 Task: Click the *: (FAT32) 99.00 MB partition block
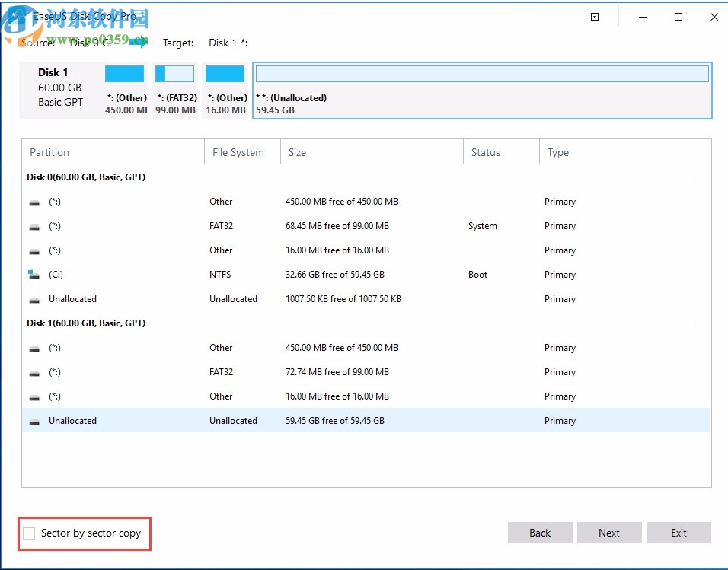click(x=174, y=73)
